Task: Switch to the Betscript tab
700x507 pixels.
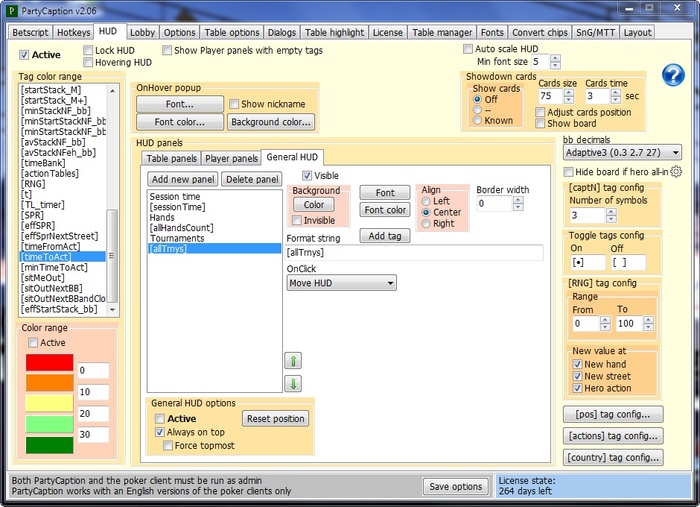Action: [x=30, y=33]
